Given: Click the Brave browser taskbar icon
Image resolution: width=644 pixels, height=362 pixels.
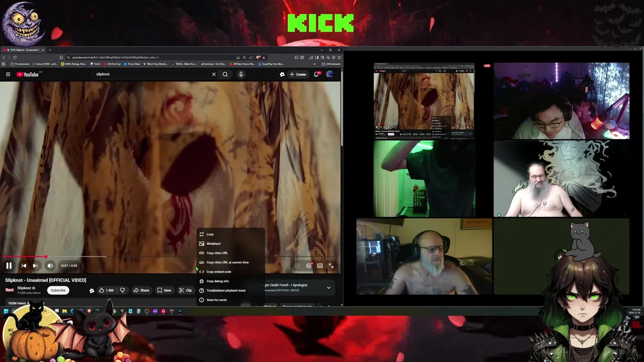Looking at the screenshot, I should click(89, 311).
